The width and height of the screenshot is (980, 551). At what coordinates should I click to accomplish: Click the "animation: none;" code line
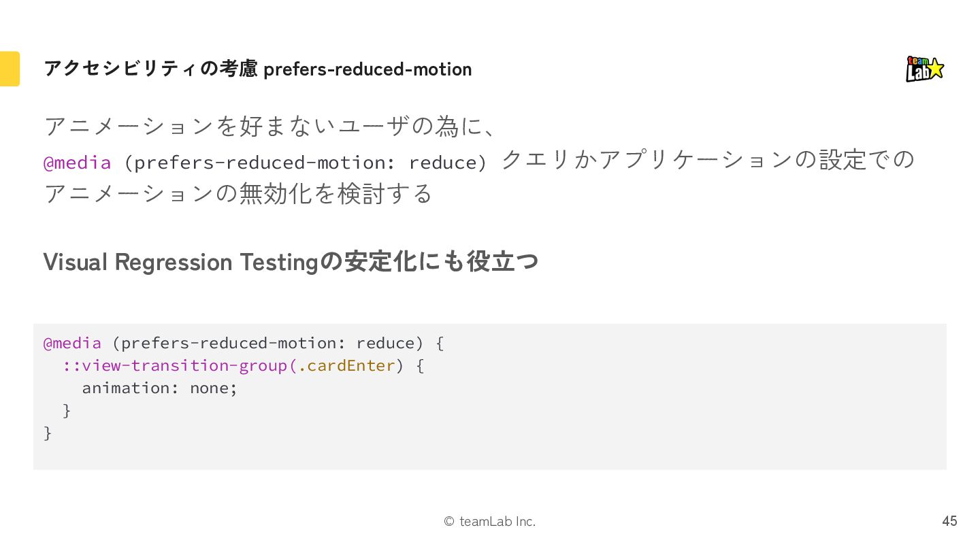click(x=160, y=388)
